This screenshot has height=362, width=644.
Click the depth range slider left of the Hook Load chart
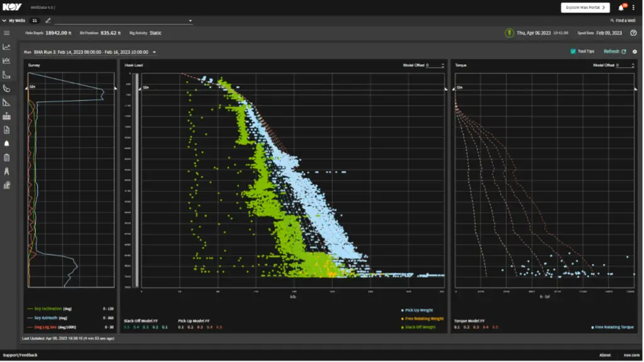click(x=136, y=180)
